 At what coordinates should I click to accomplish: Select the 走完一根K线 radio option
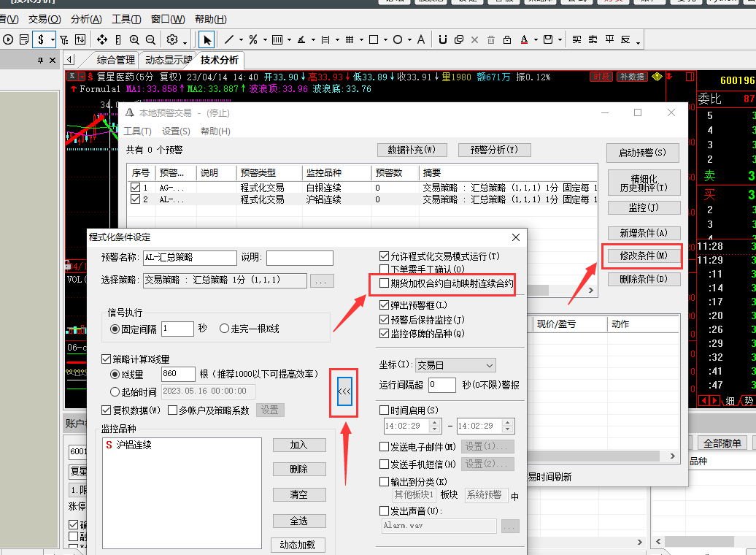point(225,329)
